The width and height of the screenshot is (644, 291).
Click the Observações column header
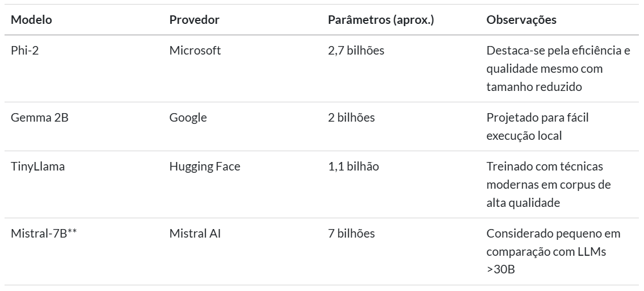[x=521, y=20]
